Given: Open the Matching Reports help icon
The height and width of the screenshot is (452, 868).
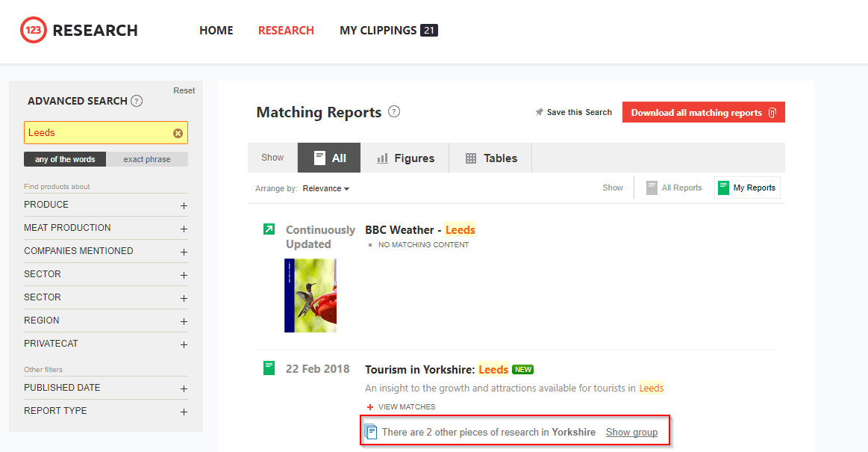Looking at the screenshot, I should [394, 112].
